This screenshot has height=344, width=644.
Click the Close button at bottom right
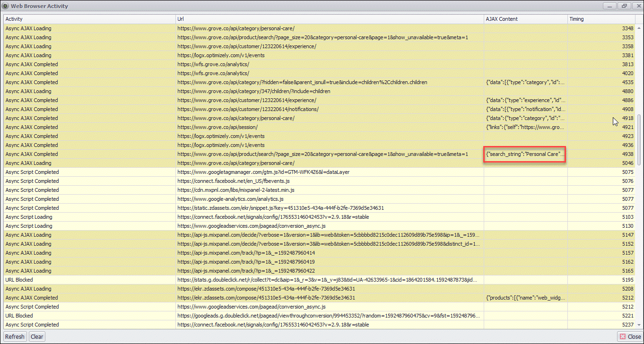(630, 337)
